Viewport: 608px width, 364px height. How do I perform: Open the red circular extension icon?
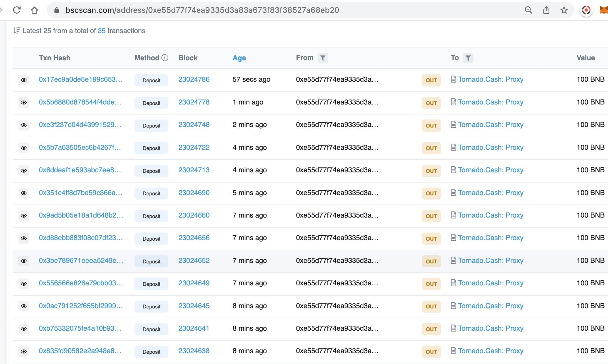[x=586, y=10]
